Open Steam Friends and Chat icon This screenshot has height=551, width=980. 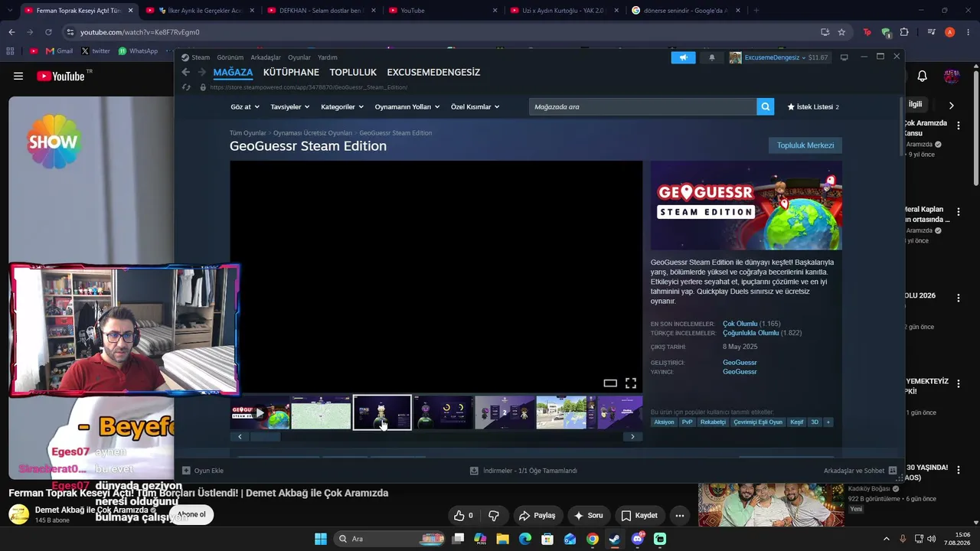[x=893, y=471]
